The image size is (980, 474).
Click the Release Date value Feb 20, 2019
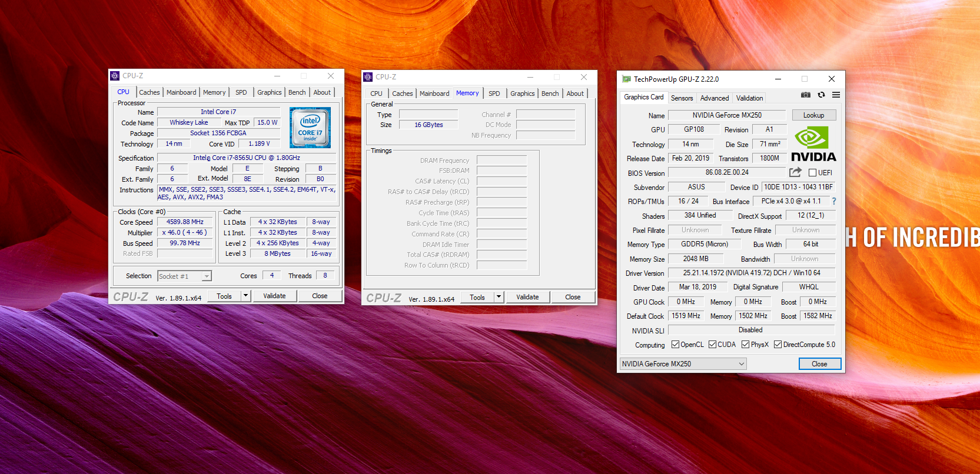tap(691, 158)
